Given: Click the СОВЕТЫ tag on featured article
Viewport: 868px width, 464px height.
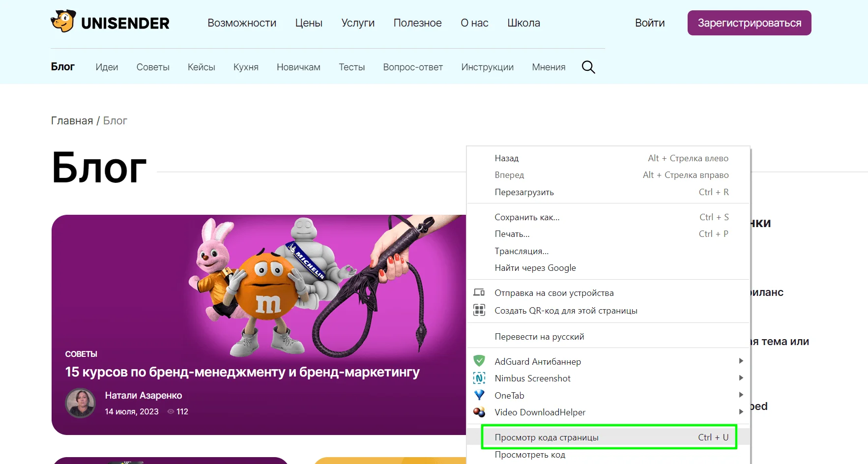Looking at the screenshot, I should click(x=81, y=354).
